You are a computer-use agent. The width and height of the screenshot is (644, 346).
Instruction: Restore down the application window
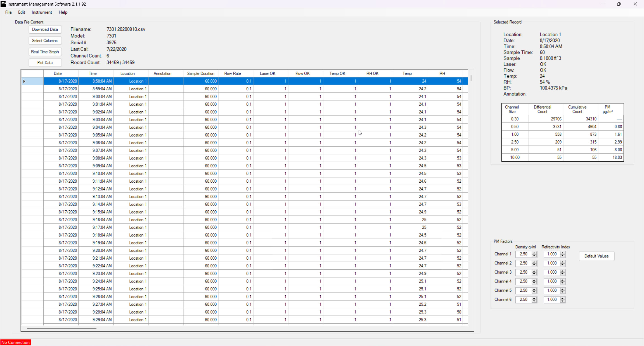619,4
